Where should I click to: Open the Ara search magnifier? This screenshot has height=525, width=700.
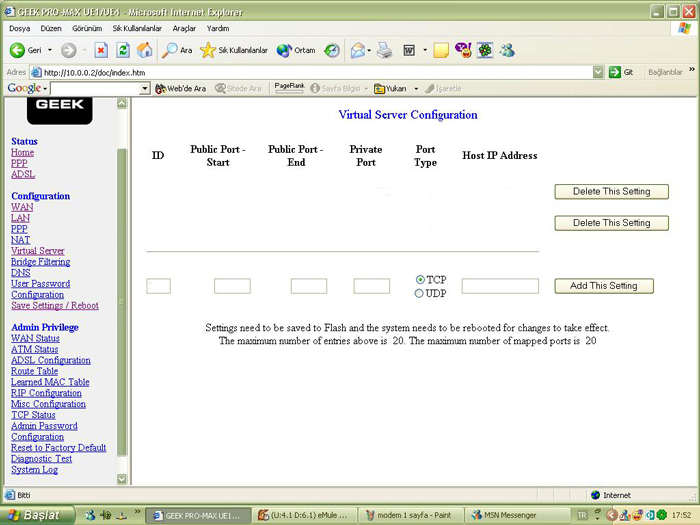point(177,50)
